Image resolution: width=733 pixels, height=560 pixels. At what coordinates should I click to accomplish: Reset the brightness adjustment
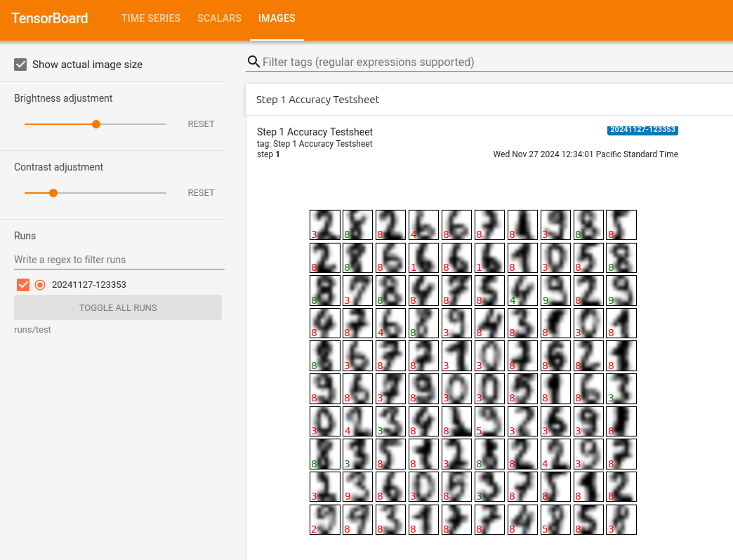click(x=201, y=124)
